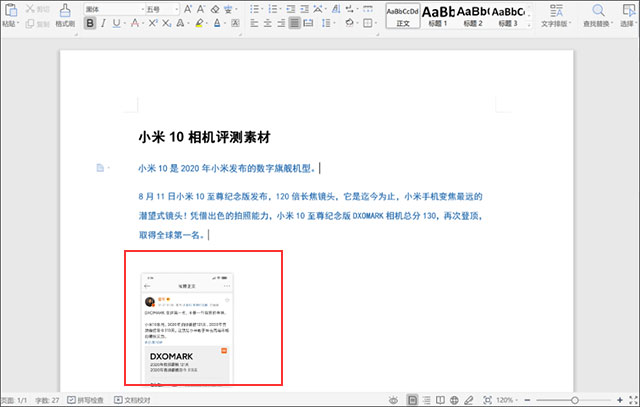The image size is (640, 407).
Task: Decrease font size with the A- icon
Action: [201, 9]
